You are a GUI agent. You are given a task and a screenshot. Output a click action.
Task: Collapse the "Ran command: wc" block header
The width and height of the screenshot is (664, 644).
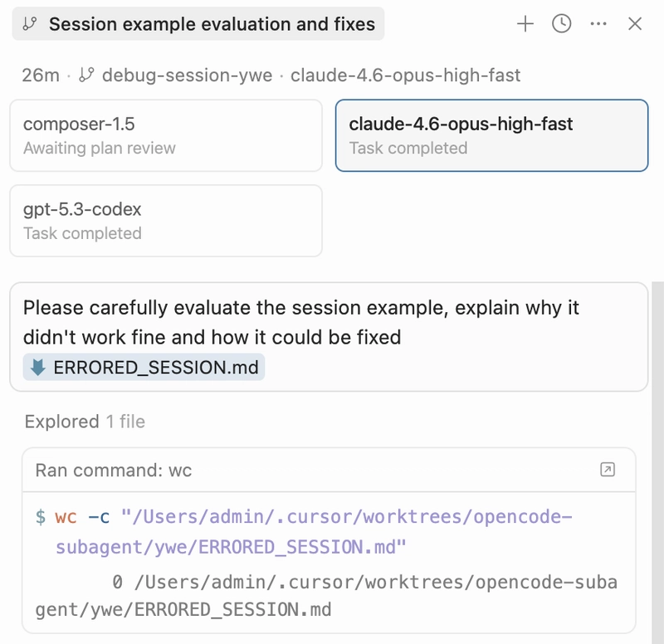coord(114,471)
